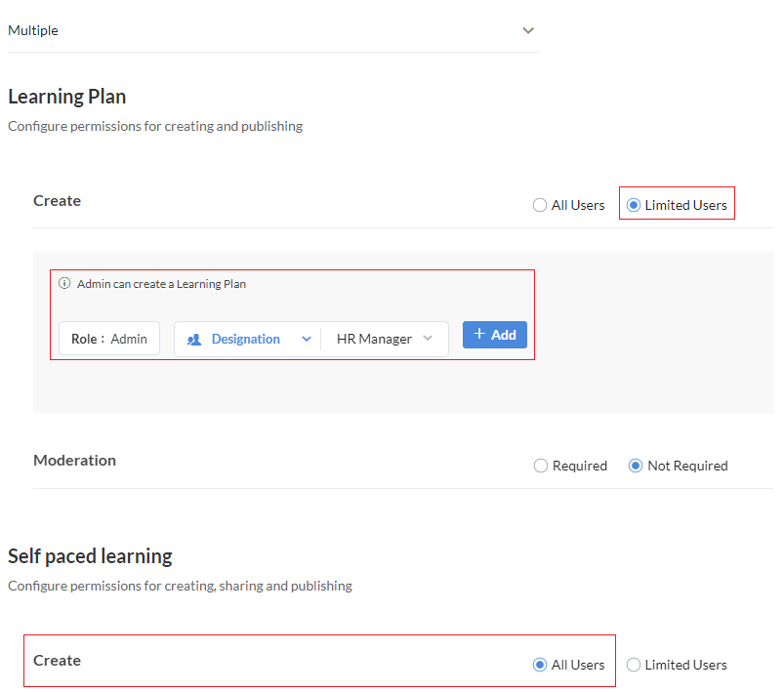The height and width of the screenshot is (692, 784).
Task: Click the people icon next to Designation
Action: point(194,340)
